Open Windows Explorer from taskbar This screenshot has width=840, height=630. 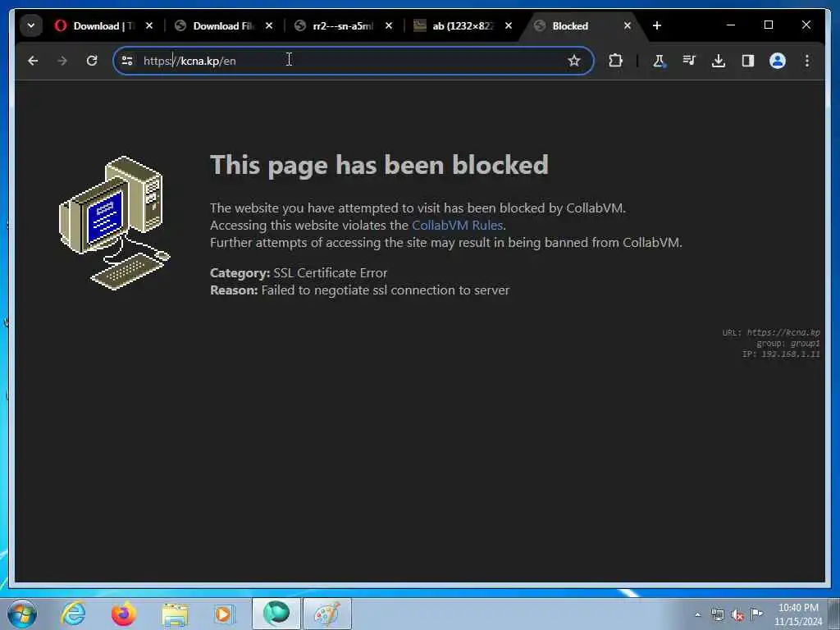tap(175, 614)
